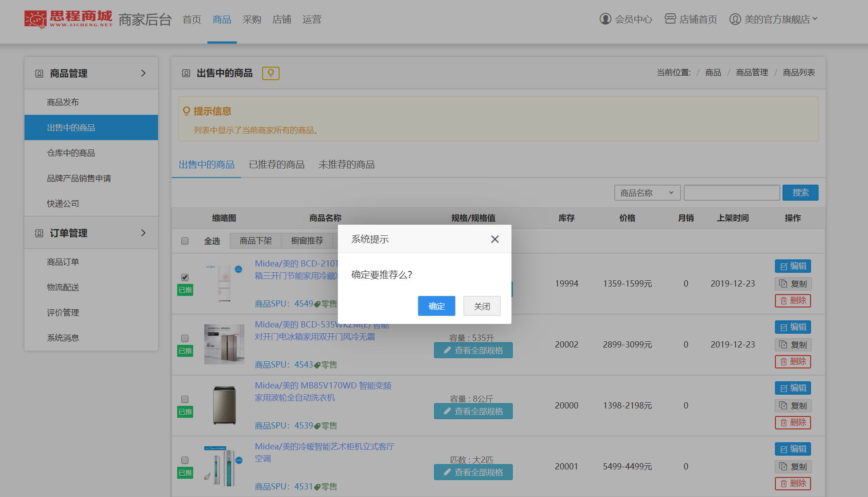868x497 pixels.
Task: Collapse the 订单管理 section chevron
Action: pos(143,233)
